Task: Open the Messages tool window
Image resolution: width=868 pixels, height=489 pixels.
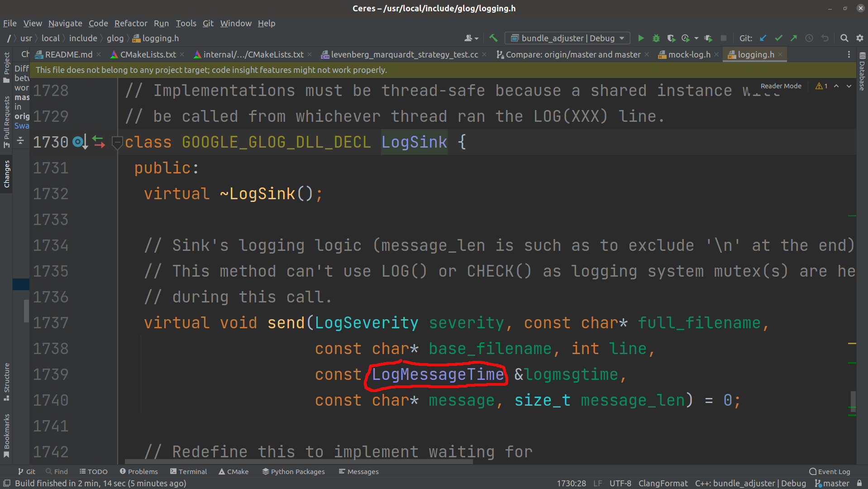Action: click(x=358, y=471)
